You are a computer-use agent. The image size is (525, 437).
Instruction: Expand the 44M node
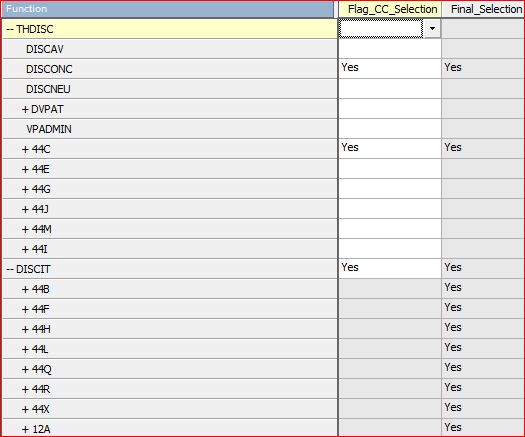coord(25,229)
